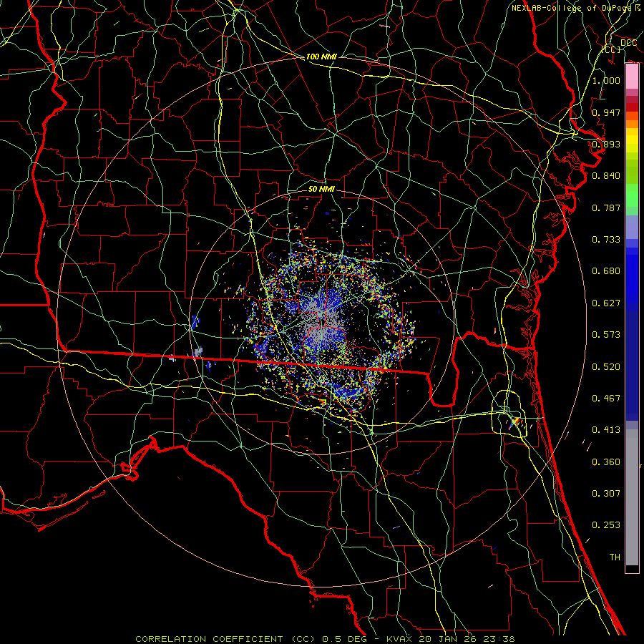Click the 0.307 scale value

pyautogui.click(x=606, y=494)
